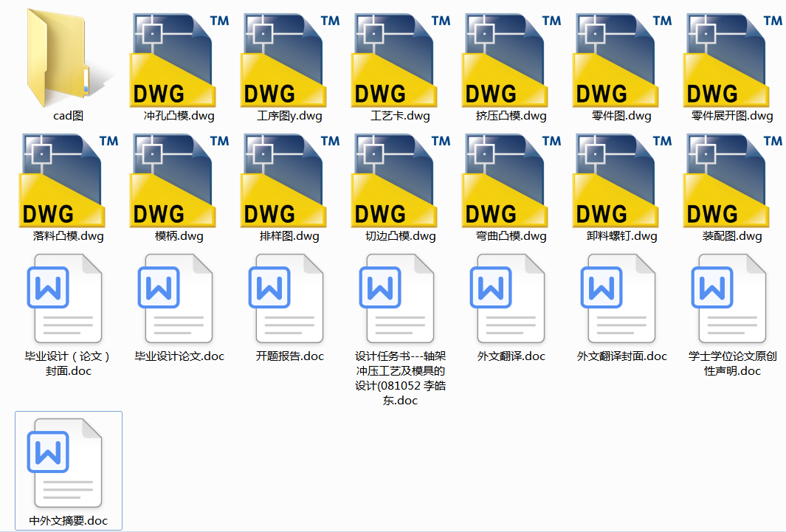Click the file name 模柄.dwg

pyautogui.click(x=179, y=236)
